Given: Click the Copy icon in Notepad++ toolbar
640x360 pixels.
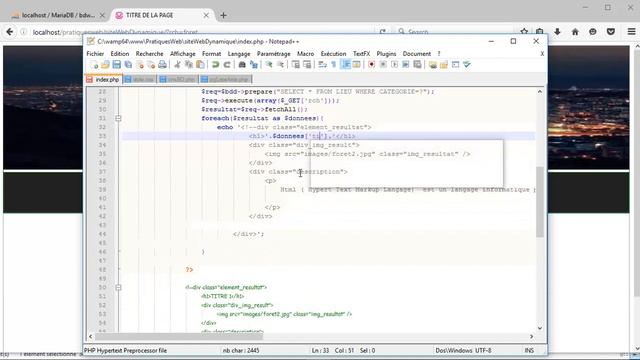Looking at the screenshot, I should tap(189, 64).
